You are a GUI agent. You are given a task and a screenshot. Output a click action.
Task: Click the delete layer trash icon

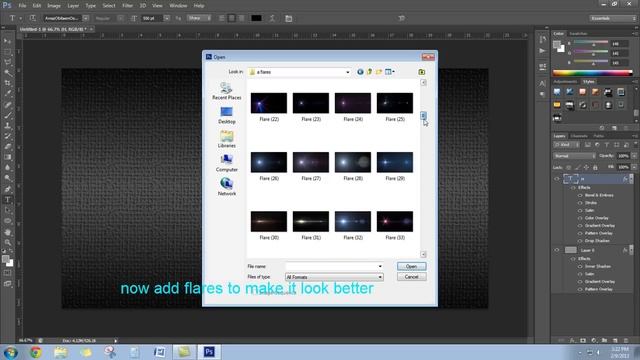[x=626, y=340]
